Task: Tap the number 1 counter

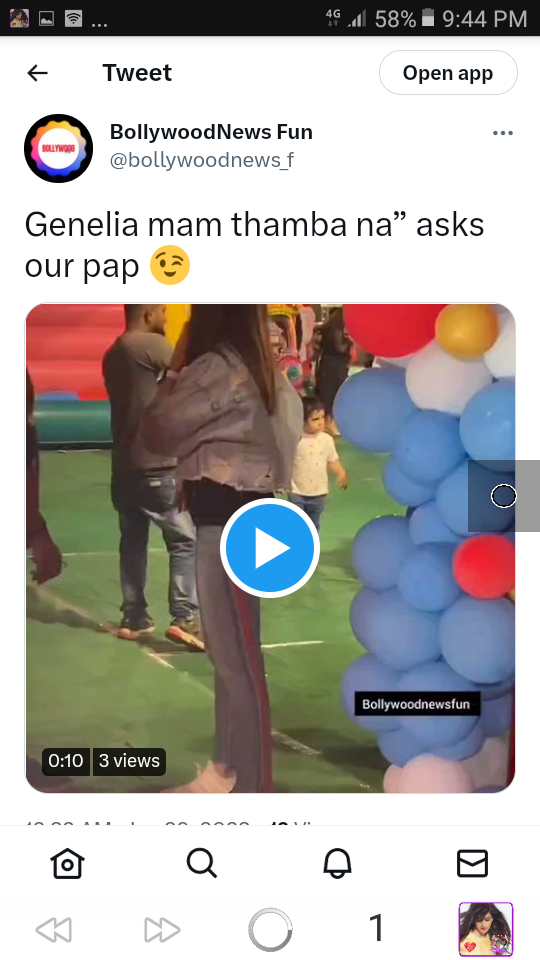Action: coord(377,928)
